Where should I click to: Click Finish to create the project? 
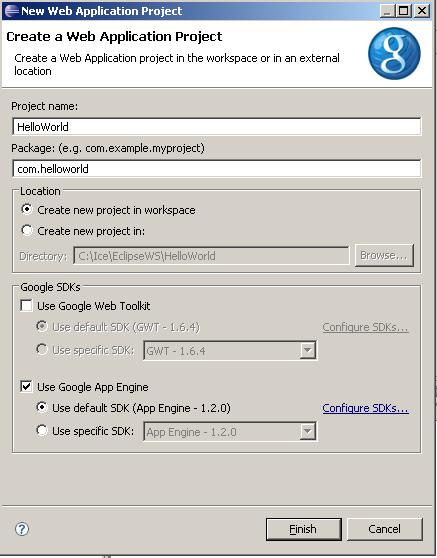pyautogui.click(x=304, y=529)
